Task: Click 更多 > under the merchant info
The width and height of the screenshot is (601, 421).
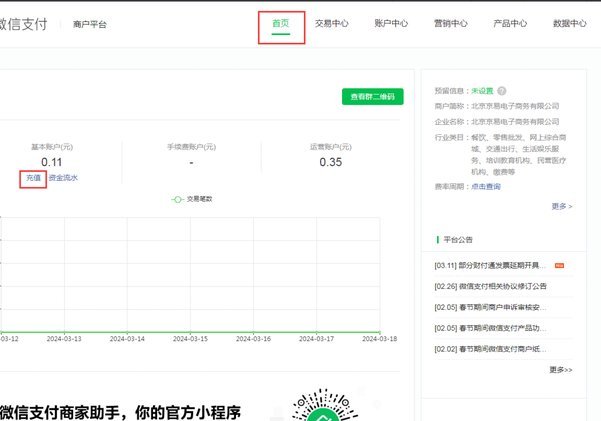Action: pyautogui.click(x=562, y=206)
